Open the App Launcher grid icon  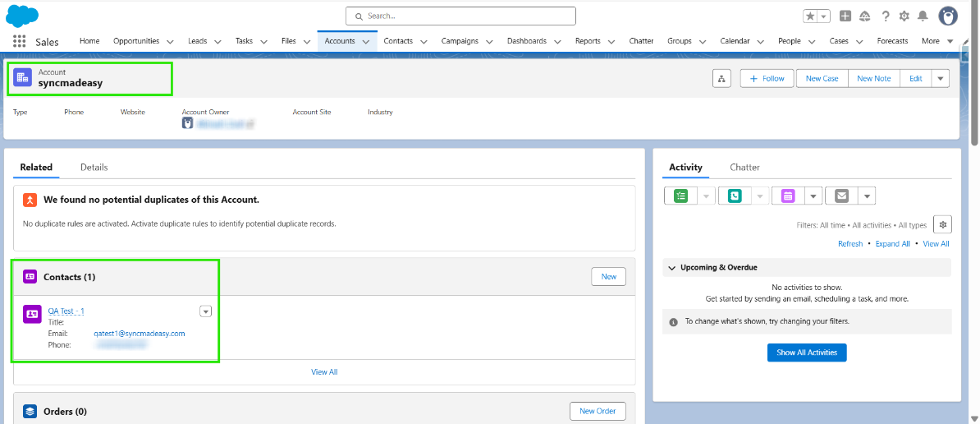click(x=20, y=41)
